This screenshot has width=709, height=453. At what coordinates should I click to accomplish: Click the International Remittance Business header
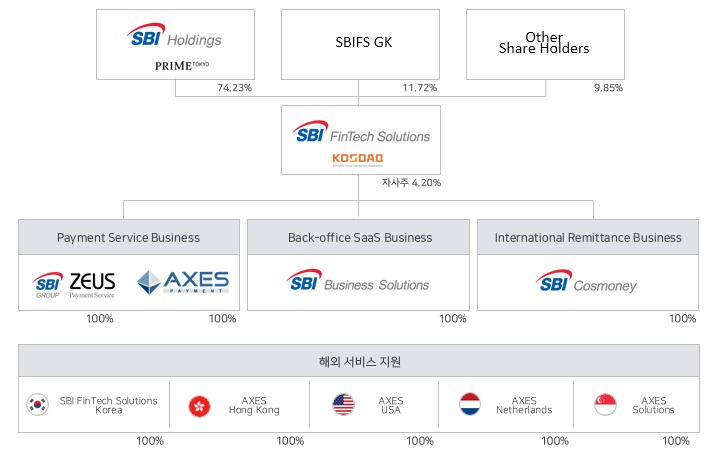click(588, 237)
